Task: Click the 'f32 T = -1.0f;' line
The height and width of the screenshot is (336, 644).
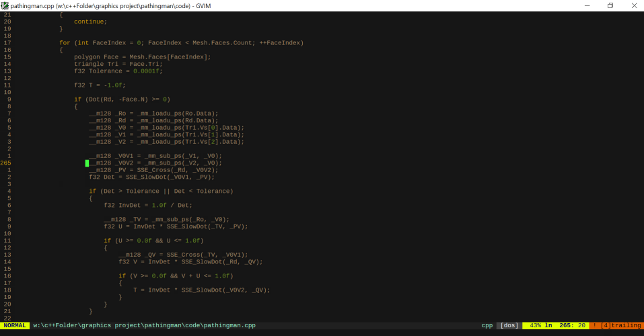Action: [100, 85]
